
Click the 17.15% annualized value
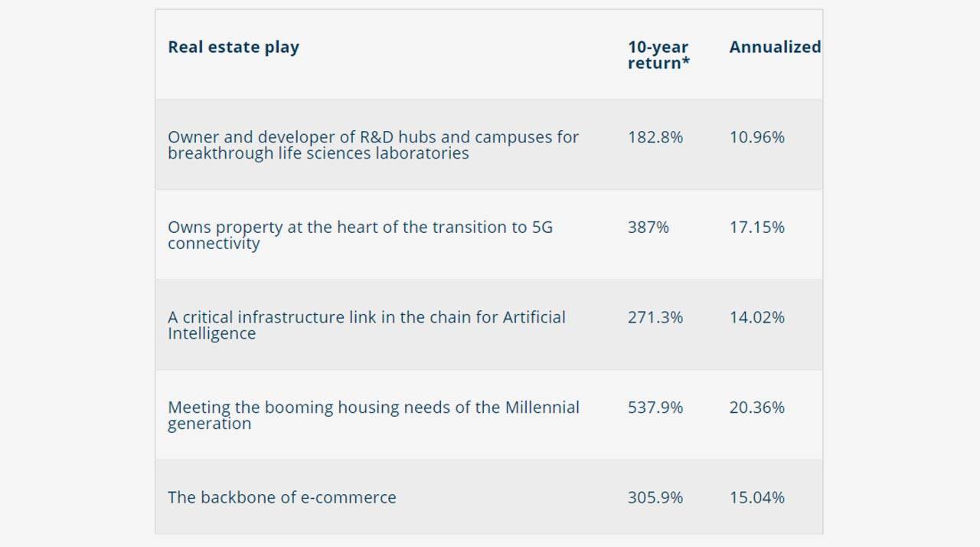coord(757,228)
